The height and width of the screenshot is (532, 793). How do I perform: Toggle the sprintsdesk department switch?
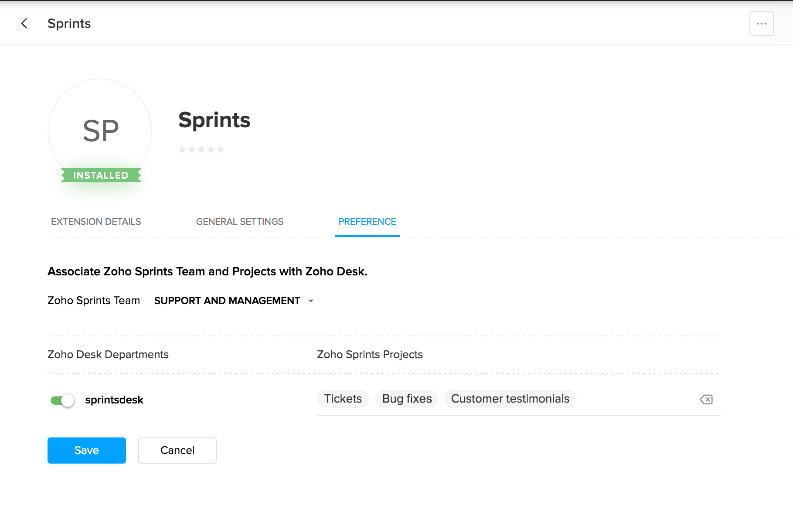(62, 400)
